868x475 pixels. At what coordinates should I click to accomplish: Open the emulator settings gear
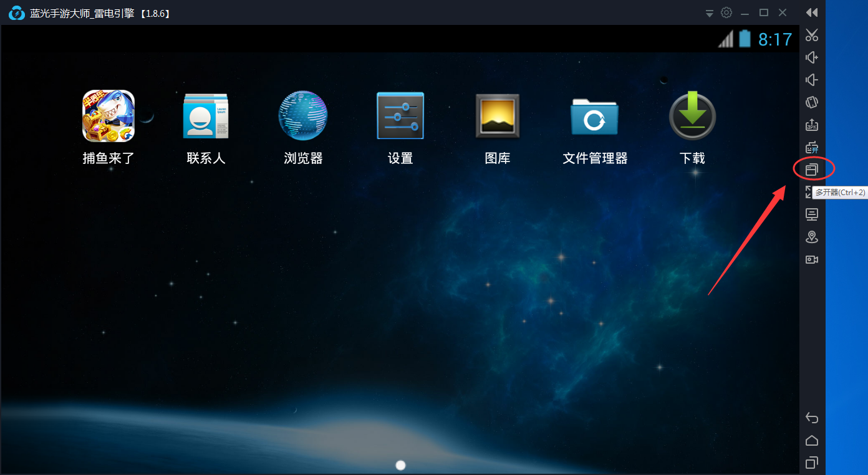pos(726,12)
